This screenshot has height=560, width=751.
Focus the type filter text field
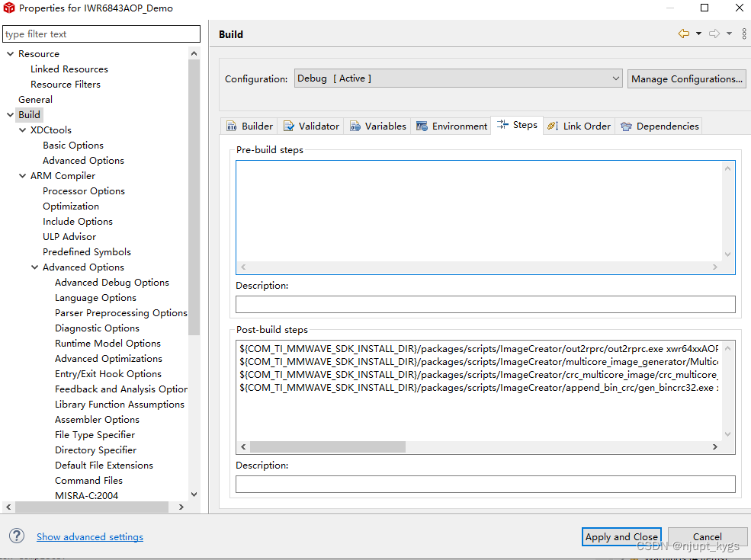coord(101,34)
